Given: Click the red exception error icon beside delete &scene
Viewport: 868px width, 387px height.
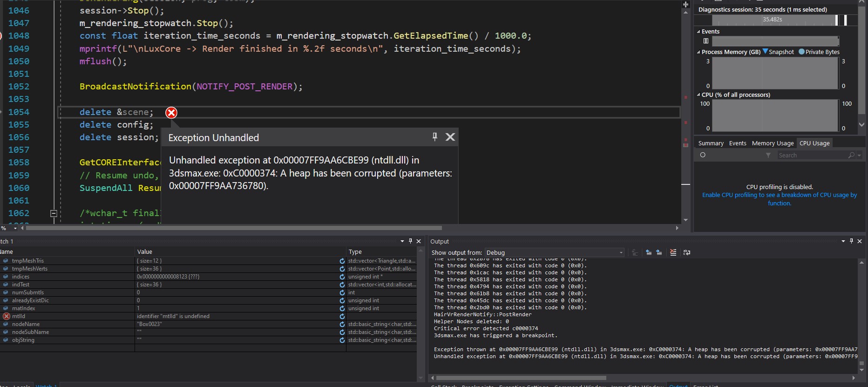Looking at the screenshot, I should [171, 113].
